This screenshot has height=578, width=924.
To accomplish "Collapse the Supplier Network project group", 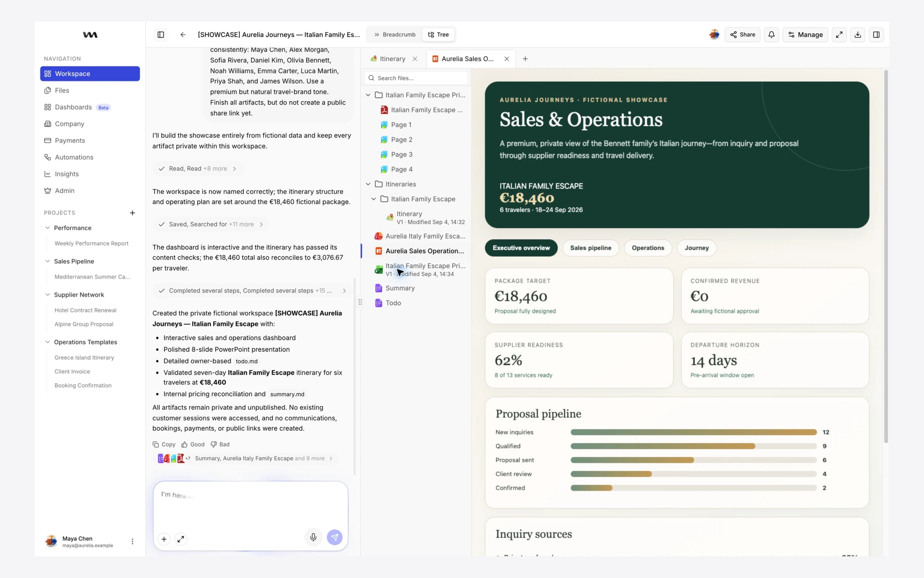I will pyautogui.click(x=47, y=295).
